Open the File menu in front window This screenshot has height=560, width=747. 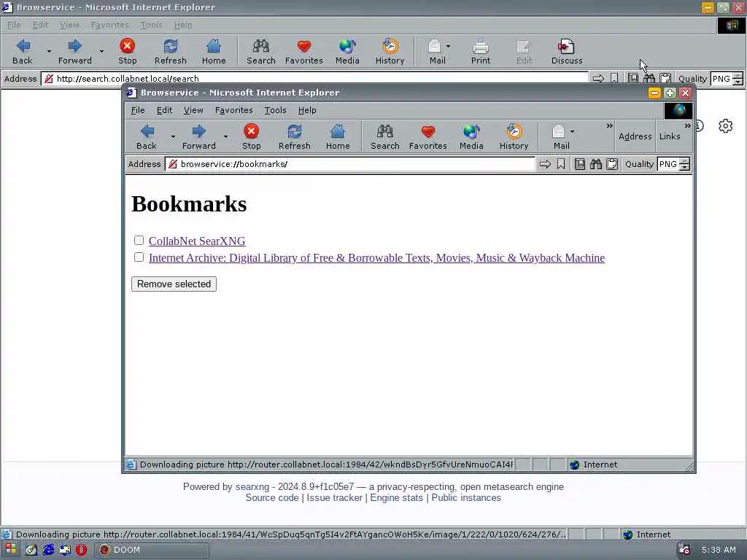point(138,111)
